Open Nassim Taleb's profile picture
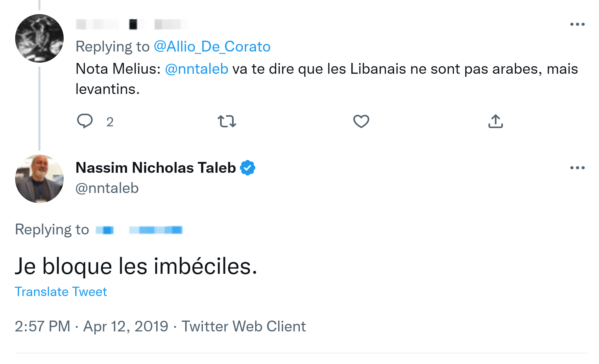 pyautogui.click(x=39, y=179)
